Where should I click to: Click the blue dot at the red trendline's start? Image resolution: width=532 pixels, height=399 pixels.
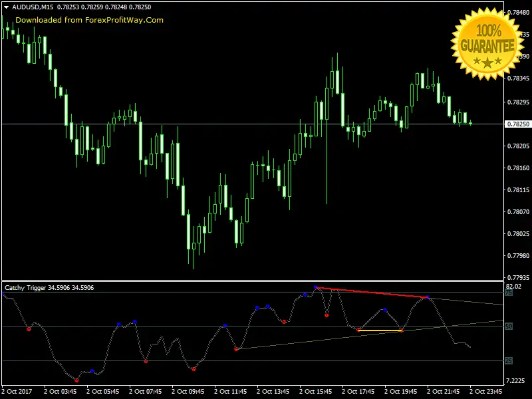[x=316, y=287]
